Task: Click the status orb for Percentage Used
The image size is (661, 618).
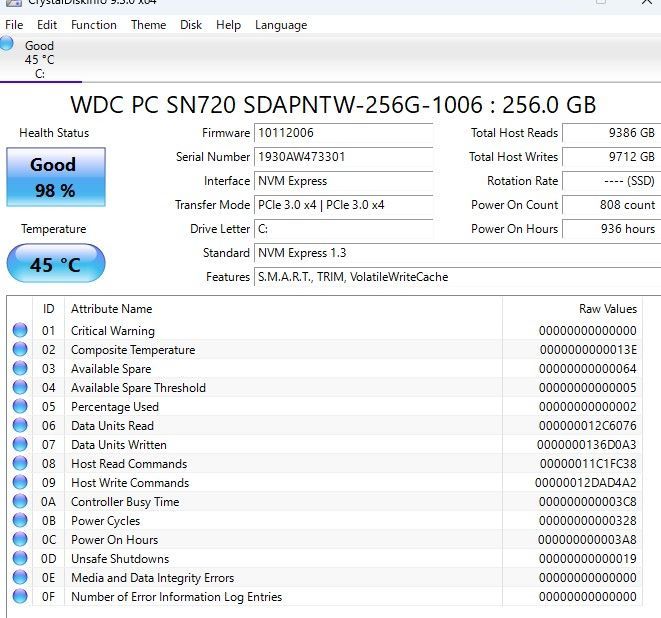Action: coord(20,406)
